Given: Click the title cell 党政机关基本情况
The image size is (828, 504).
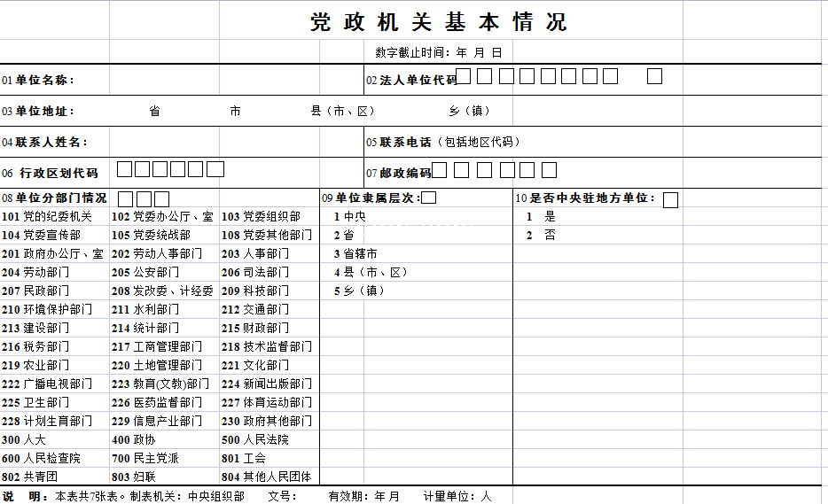Looking at the screenshot, I should click(x=438, y=22).
